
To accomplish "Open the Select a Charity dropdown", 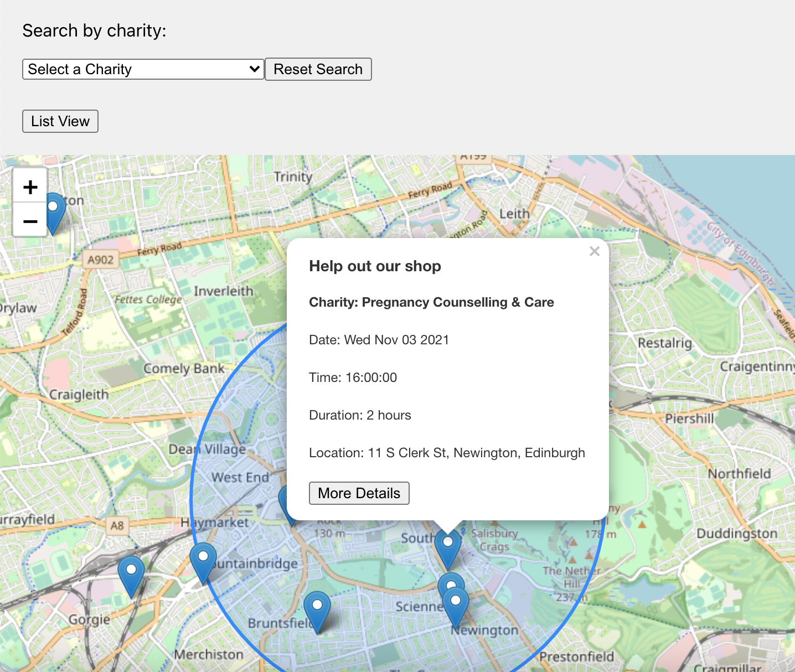I will [x=142, y=69].
